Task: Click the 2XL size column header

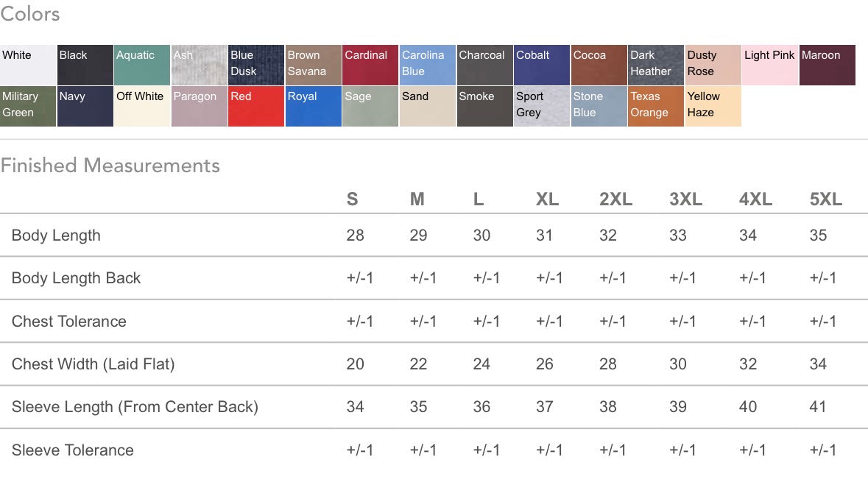Action: coord(615,199)
